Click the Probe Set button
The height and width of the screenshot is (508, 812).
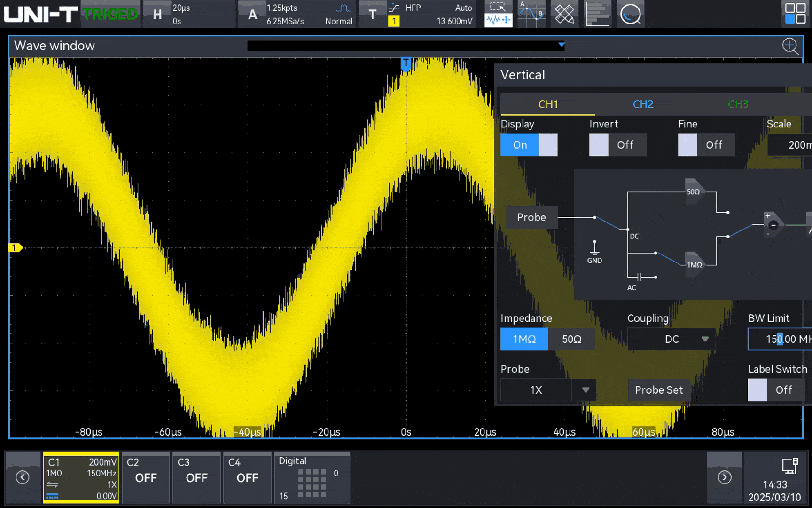tap(659, 390)
